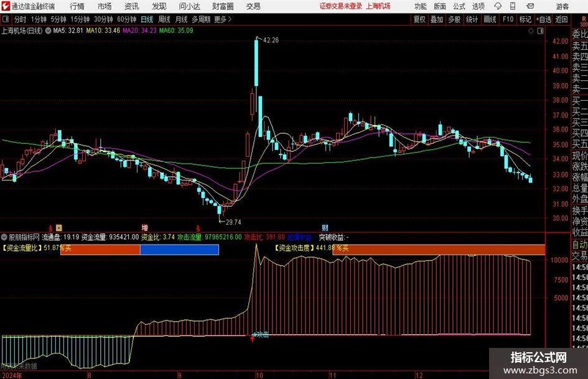
Task: Open the 交易 menu
Action: 253,6
